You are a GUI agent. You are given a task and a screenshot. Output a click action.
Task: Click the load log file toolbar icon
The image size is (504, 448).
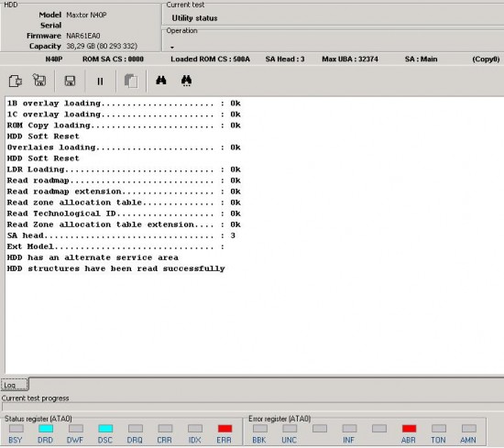tap(15, 81)
